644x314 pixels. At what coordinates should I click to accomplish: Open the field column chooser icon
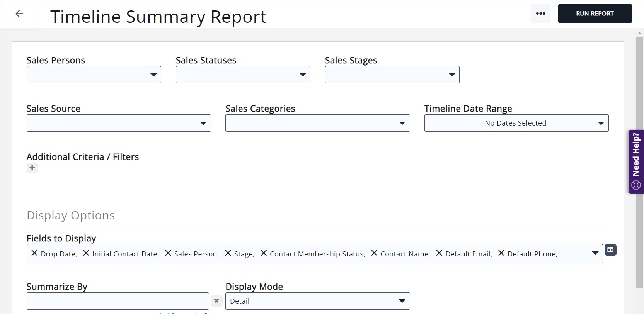[x=610, y=250]
